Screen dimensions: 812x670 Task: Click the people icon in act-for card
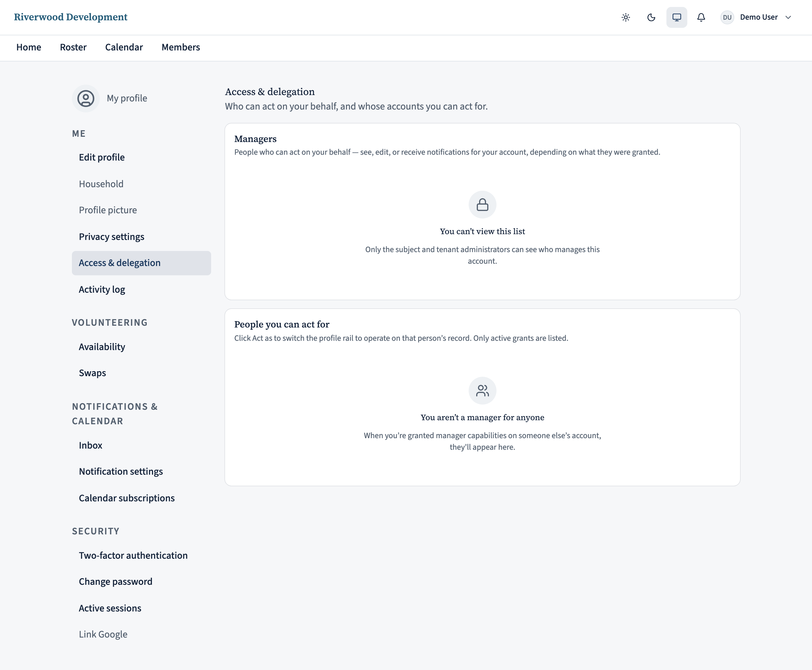click(x=482, y=391)
